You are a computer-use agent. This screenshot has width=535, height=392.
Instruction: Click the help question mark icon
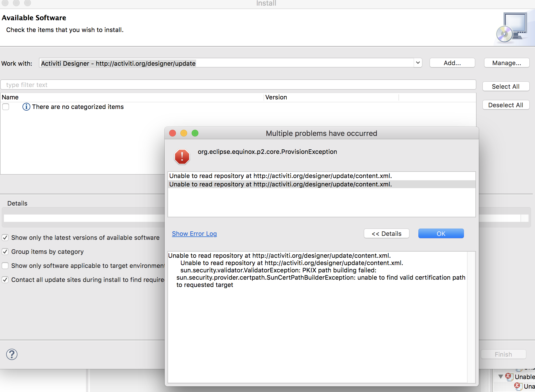12,354
